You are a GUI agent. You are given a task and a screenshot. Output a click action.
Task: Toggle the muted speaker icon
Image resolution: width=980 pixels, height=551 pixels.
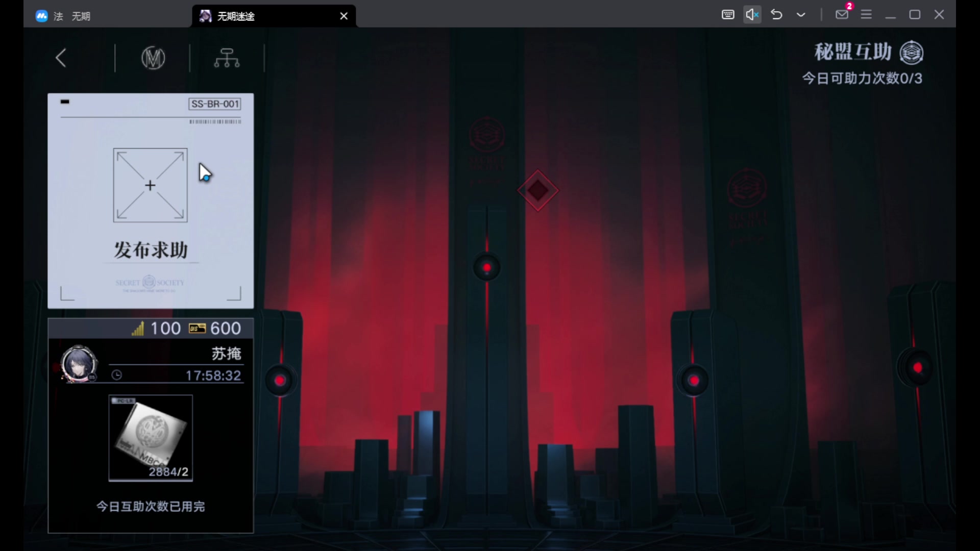(x=752, y=14)
